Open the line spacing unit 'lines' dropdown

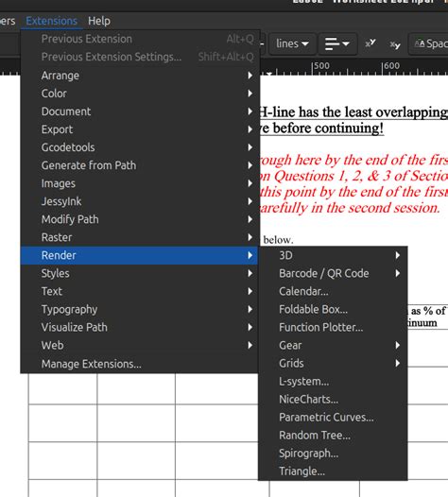292,43
